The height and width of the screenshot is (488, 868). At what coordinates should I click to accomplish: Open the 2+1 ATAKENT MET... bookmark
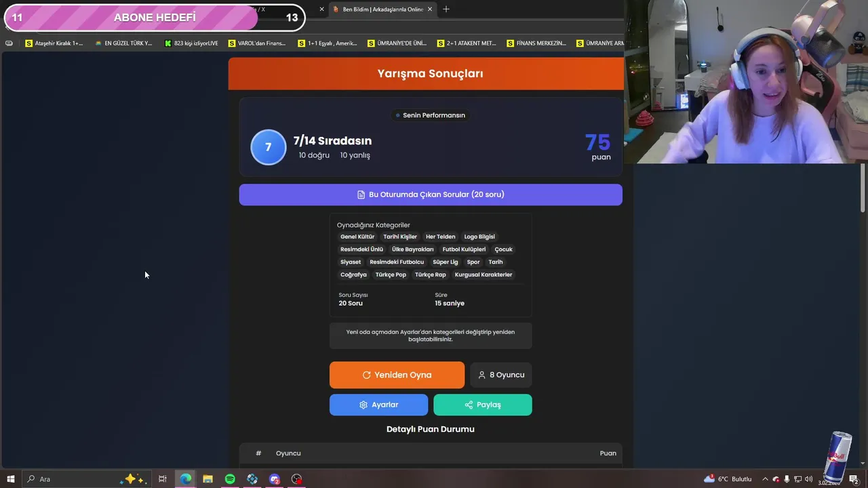pyautogui.click(x=467, y=43)
